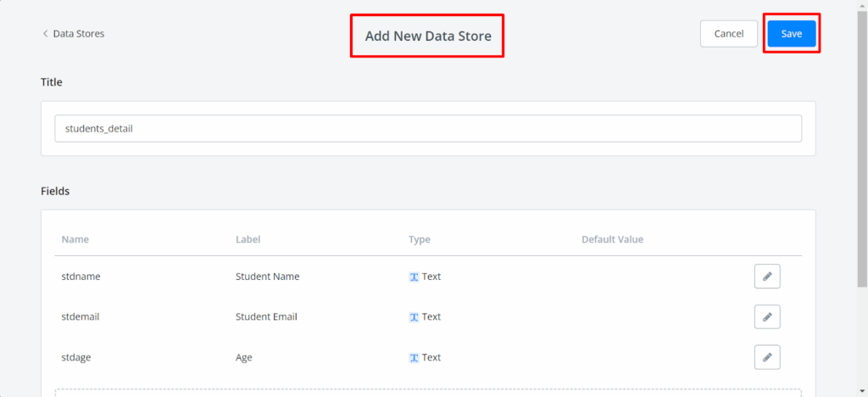The width and height of the screenshot is (868, 397).
Task: Select the stdname field name cell
Action: click(x=81, y=277)
